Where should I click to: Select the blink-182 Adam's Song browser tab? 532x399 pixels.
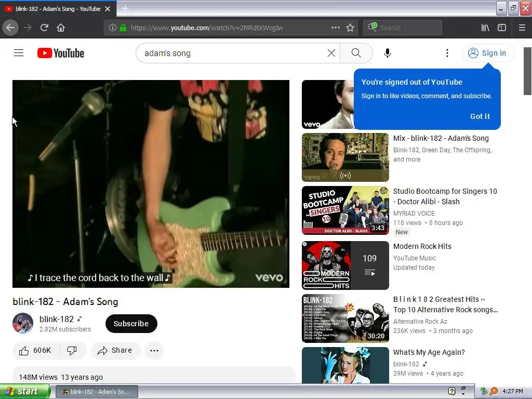58,9
